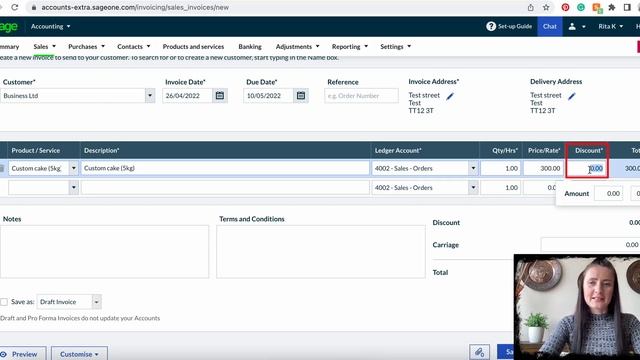The width and height of the screenshot is (640, 360).
Task: Open the Rita K account dropdown
Action: coord(611,26)
